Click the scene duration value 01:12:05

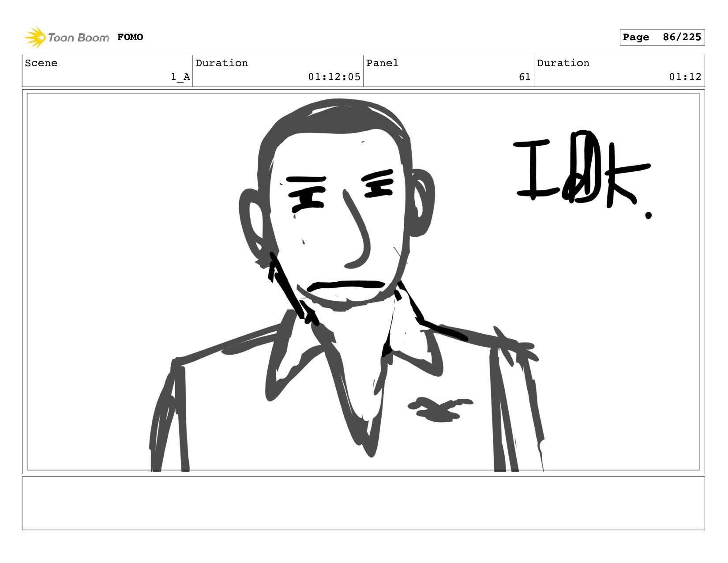coord(334,77)
